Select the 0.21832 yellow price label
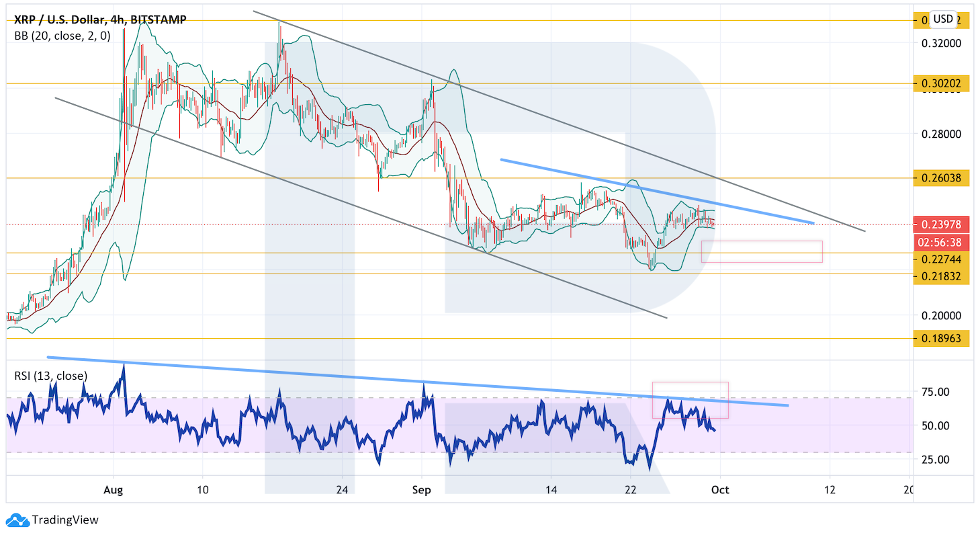980x537 pixels. (941, 276)
